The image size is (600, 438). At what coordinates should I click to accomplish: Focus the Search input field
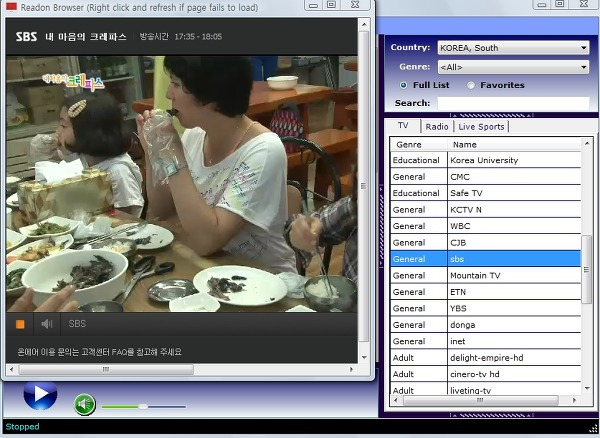click(x=513, y=103)
